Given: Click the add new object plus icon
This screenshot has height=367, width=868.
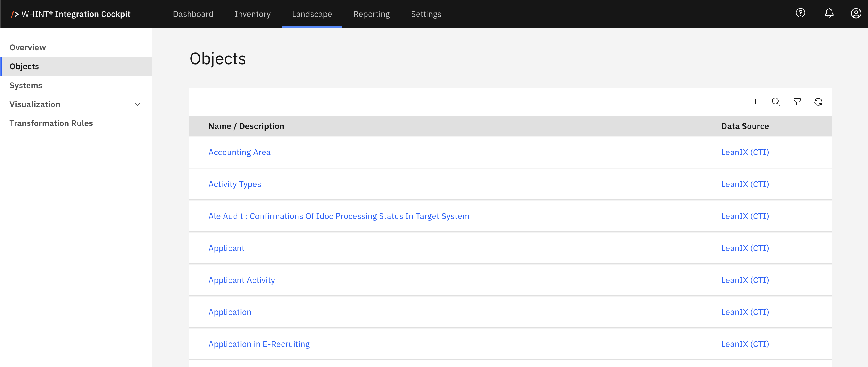Looking at the screenshot, I should (x=755, y=102).
